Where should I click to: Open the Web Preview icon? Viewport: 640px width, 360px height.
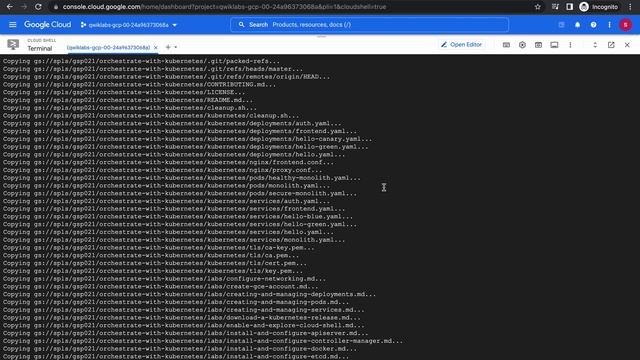(538, 45)
